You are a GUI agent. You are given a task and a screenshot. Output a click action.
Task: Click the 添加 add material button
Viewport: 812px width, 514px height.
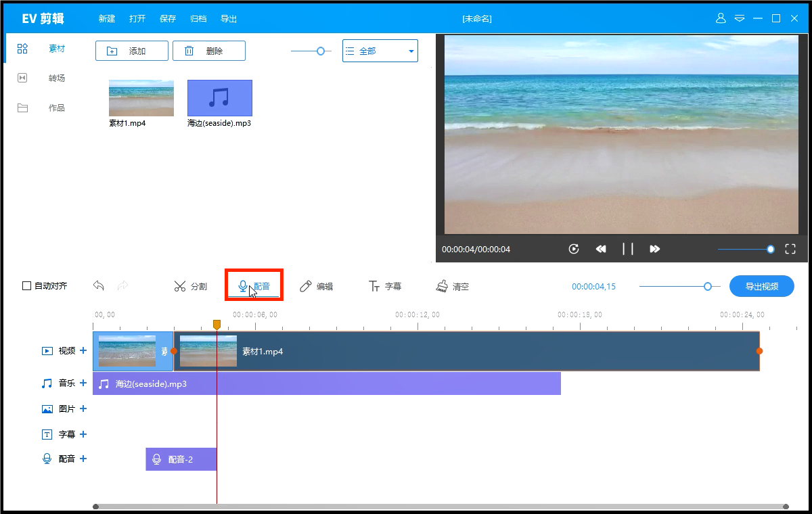[x=131, y=50]
